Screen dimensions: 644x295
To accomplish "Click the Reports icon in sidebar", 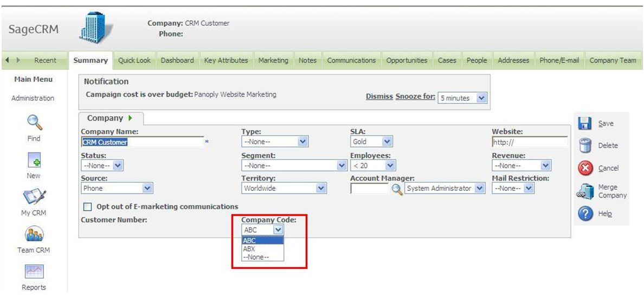I will coord(34,272).
